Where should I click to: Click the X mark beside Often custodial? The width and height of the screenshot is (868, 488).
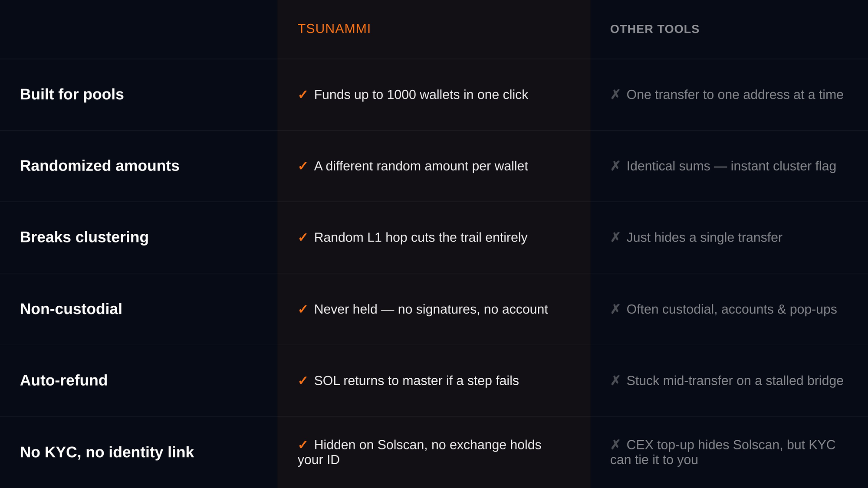point(615,309)
